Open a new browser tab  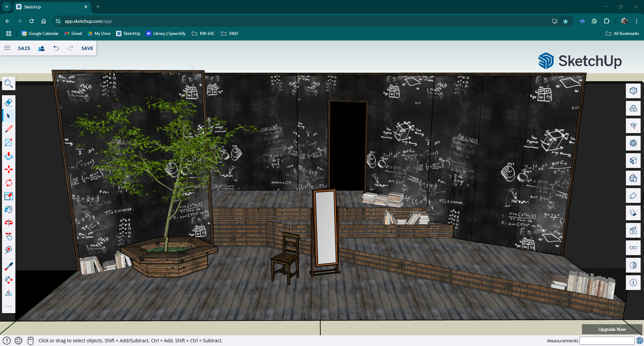(x=98, y=7)
